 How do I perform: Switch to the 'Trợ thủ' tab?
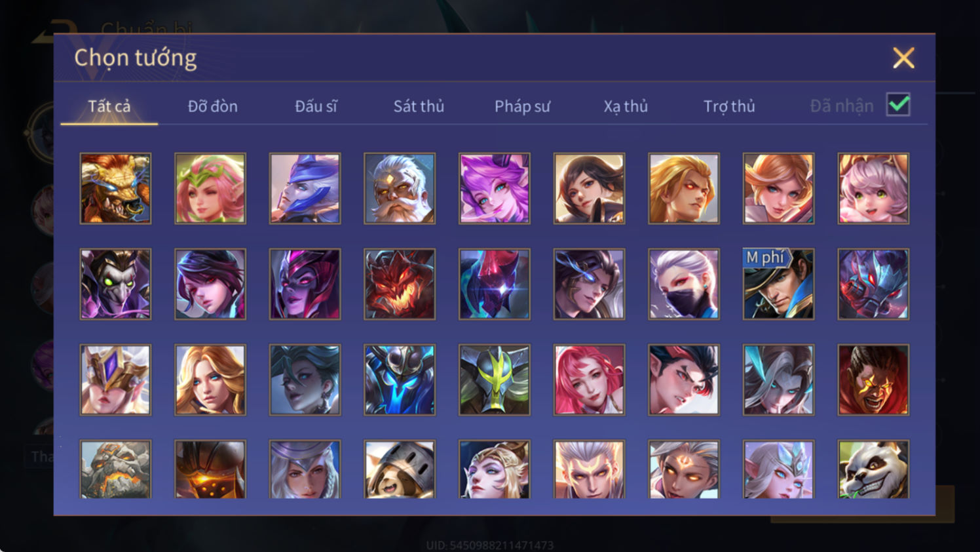pyautogui.click(x=729, y=106)
